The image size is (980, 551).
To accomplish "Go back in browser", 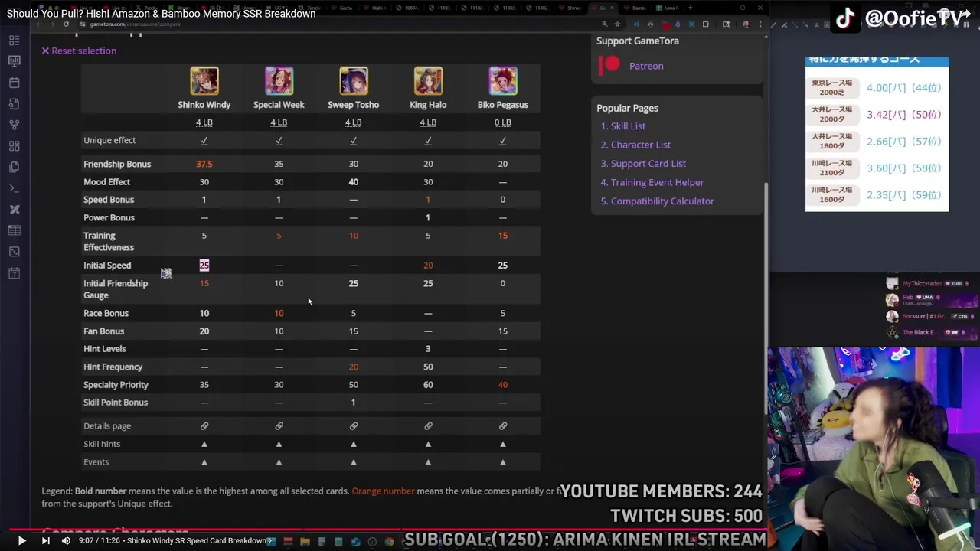I will point(38,24).
